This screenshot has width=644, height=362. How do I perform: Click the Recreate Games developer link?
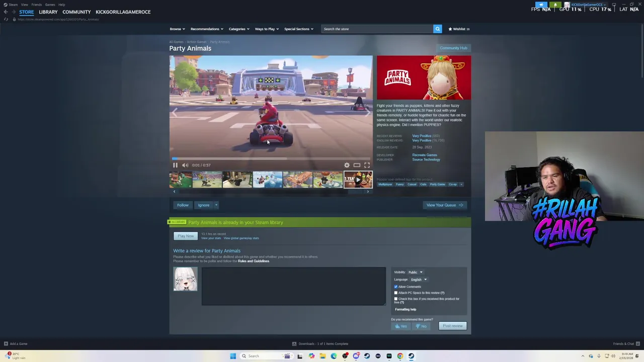click(x=425, y=155)
